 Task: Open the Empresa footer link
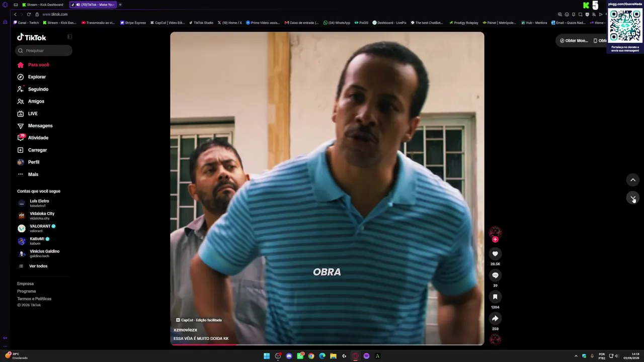(x=25, y=284)
